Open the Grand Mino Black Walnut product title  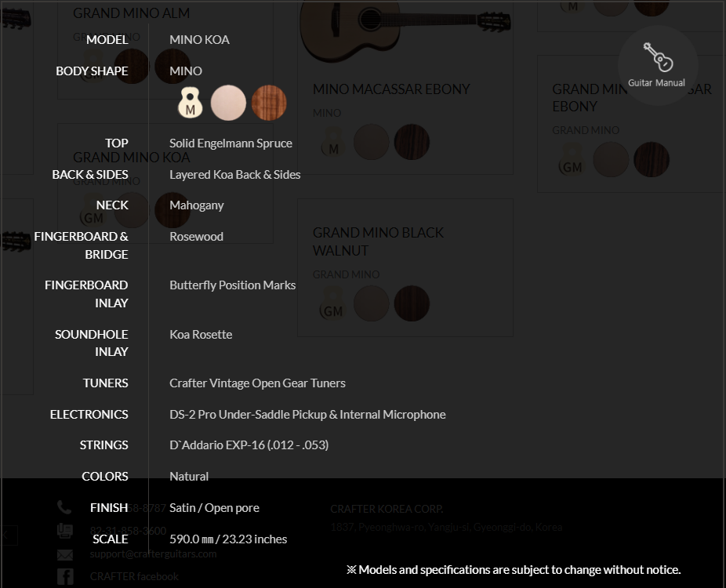[378, 241]
